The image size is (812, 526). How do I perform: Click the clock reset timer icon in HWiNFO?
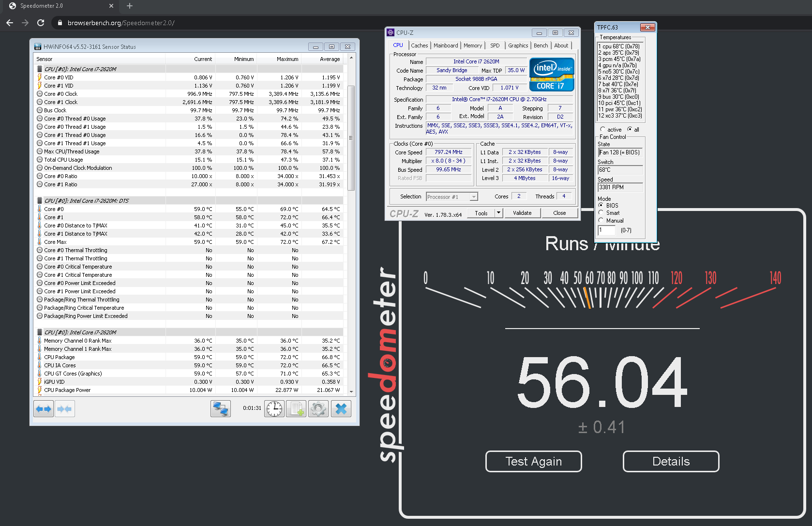tap(274, 409)
